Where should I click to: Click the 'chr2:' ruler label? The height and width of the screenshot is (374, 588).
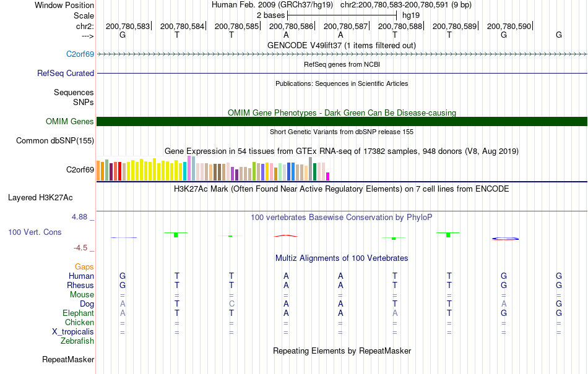pyautogui.click(x=85, y=26)
